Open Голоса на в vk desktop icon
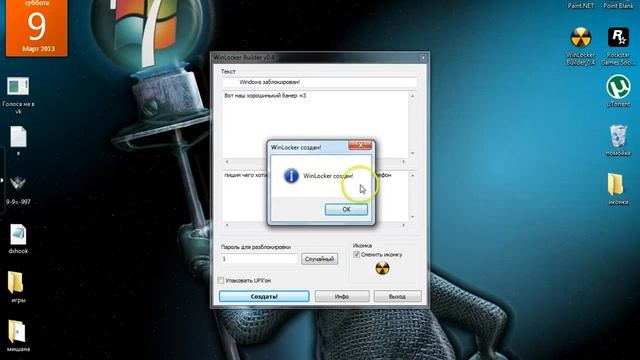Viewport: 640px width, 360px height. [x=18, y=95]
